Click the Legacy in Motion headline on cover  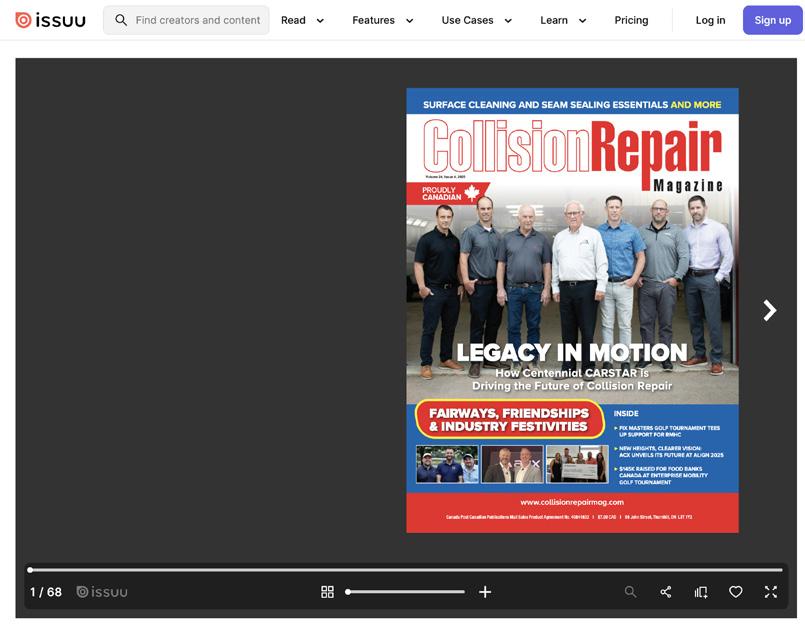[571, 353]
